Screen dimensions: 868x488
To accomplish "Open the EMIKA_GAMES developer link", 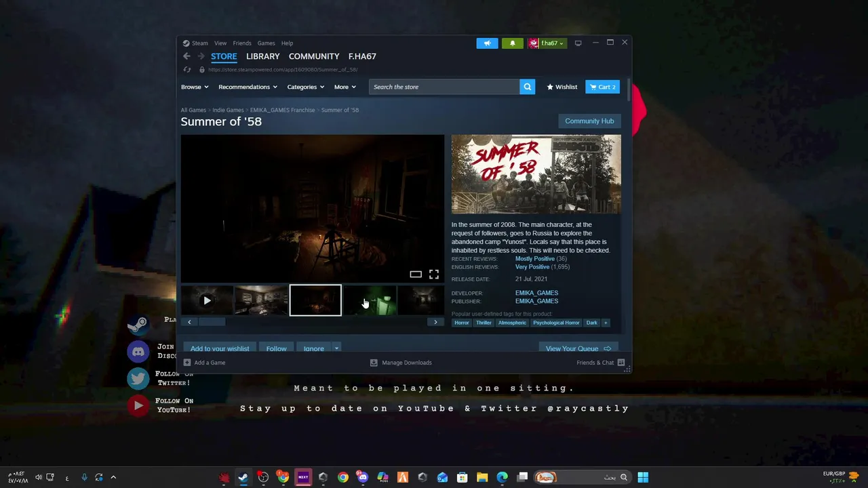I will [x=536, y=293].
